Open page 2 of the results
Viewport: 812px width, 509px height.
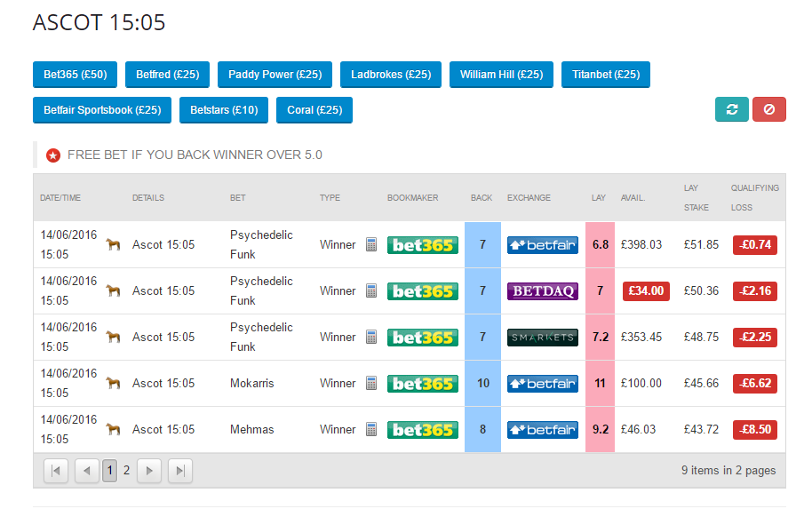tap(126, 470)
